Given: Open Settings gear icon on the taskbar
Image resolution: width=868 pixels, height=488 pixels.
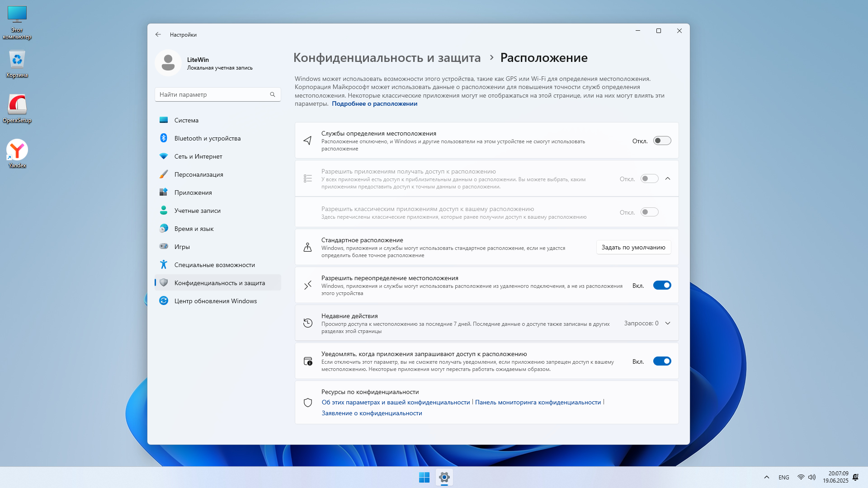Looking at the screenshot, I should point(444,477).
